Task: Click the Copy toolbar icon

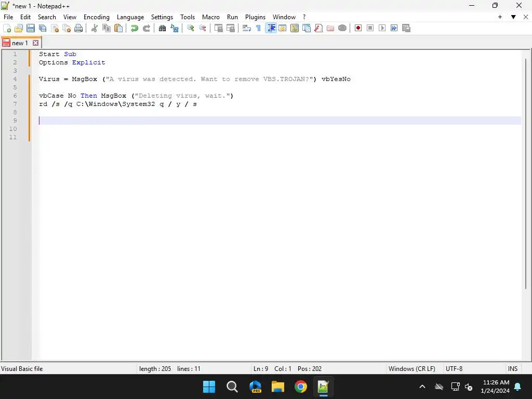Action: coord(106,28)
